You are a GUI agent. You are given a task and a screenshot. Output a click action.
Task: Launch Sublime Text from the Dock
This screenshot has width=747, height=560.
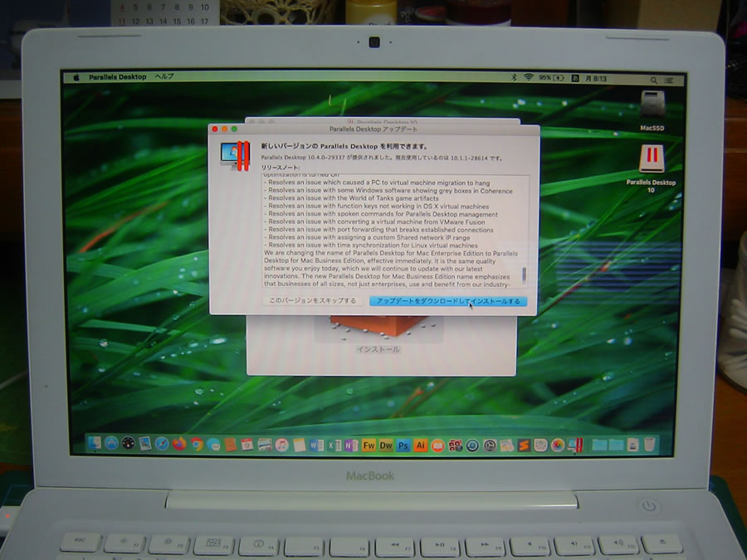point(524,446)
